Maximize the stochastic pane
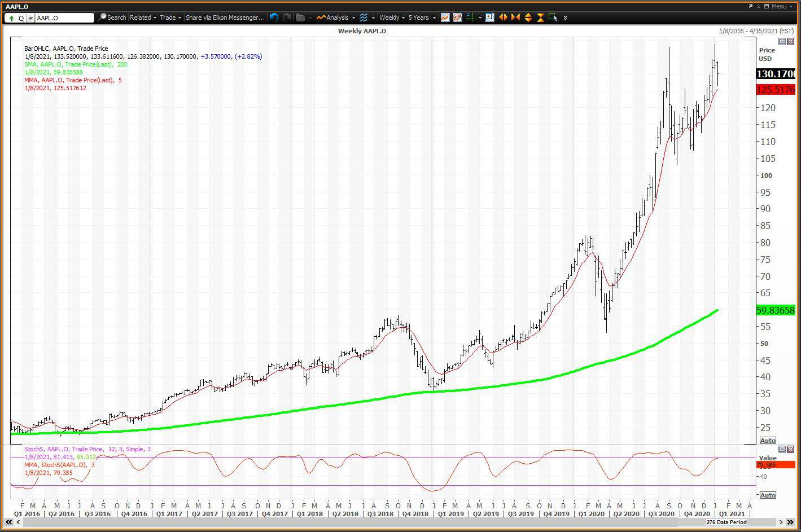This screenshot has height=532, width=801. point(782,449)
